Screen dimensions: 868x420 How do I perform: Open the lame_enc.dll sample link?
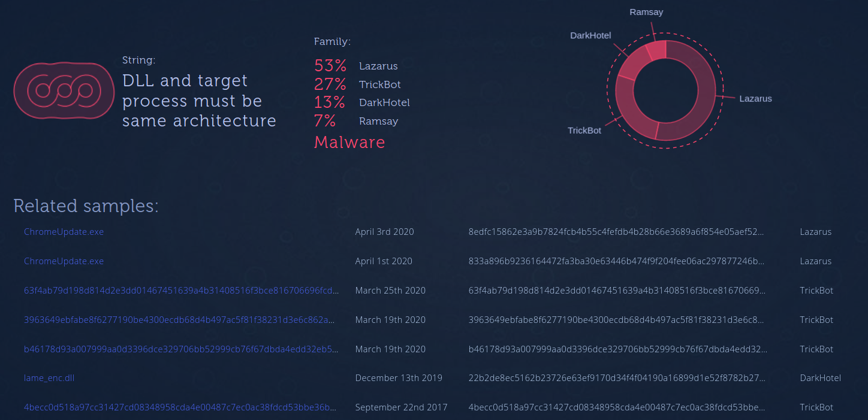click(49, 378)
